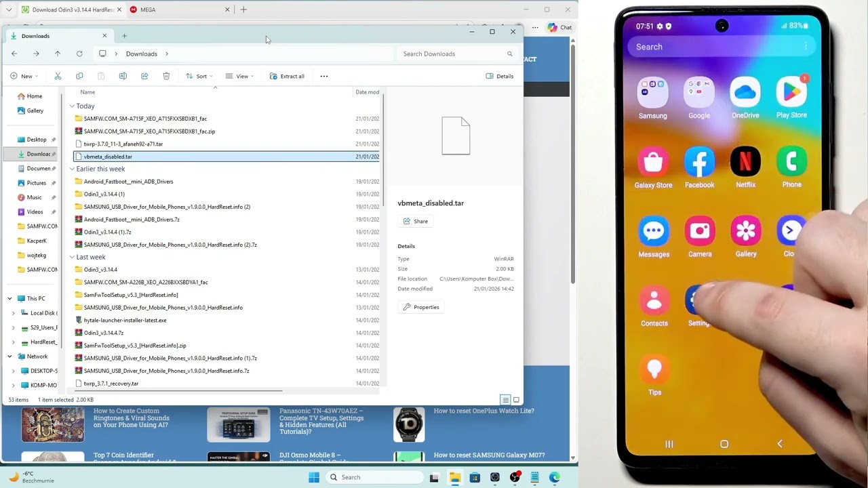Open Play Store app on the phone
The height and width of the screenshot is (488, 868).
coord(791,98)
